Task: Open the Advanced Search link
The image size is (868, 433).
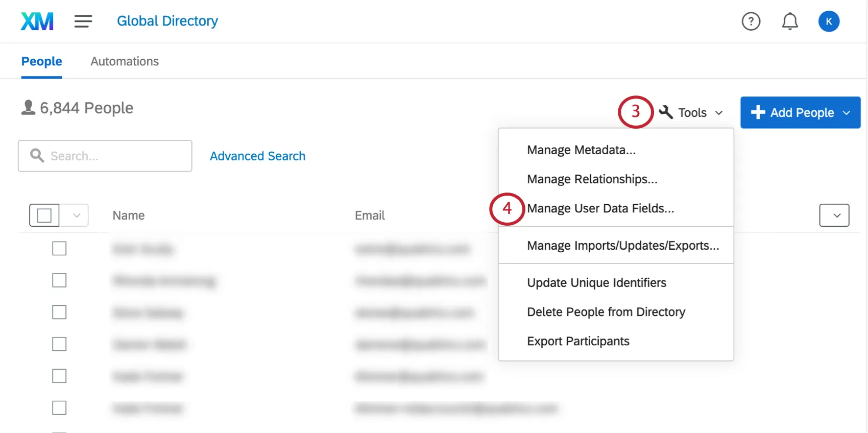Action: point(257,156)
